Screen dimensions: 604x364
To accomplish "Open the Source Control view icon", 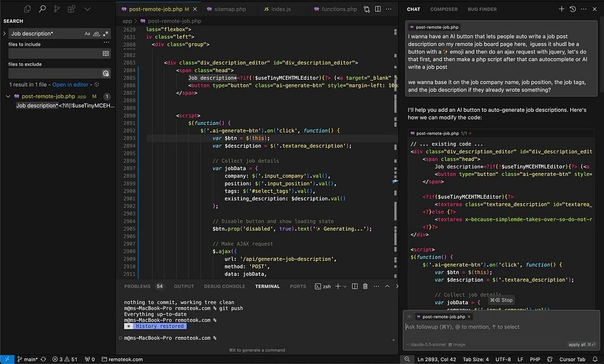I will [57, 9].
